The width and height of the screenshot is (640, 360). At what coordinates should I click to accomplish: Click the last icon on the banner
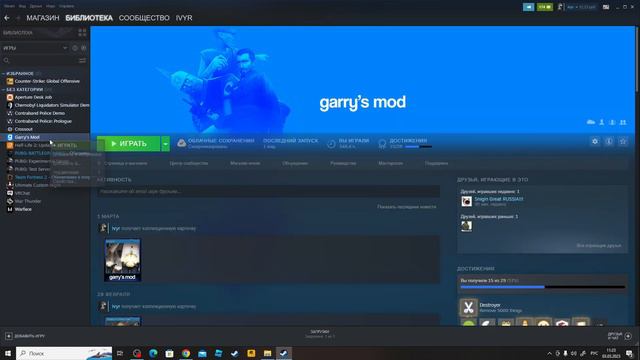click(x=623, y=122)
